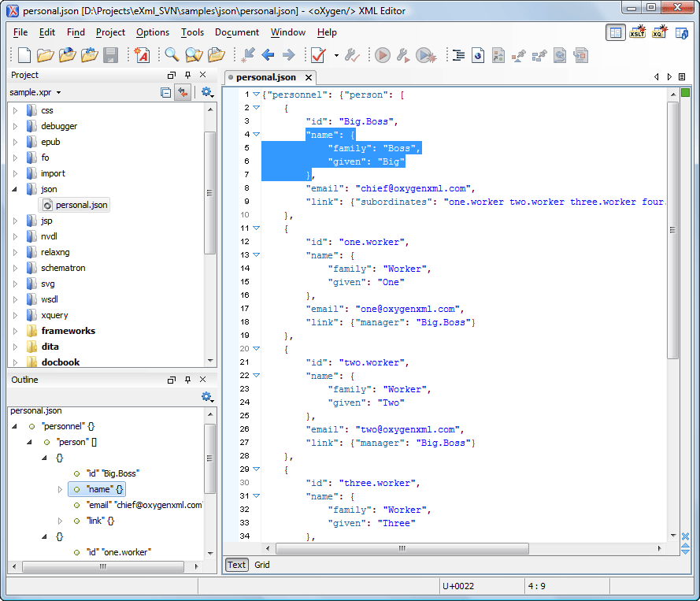
Task: Click the Find/Replace magnifier toolbar icon
Action: click(x=172, y=55)
